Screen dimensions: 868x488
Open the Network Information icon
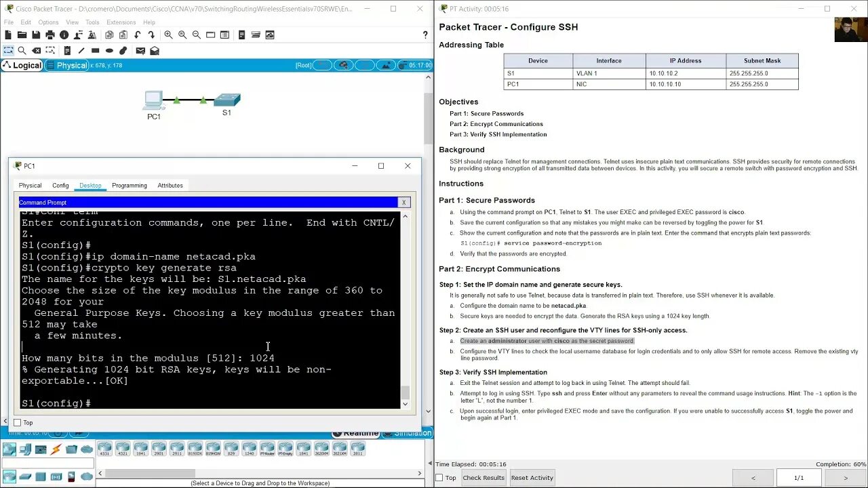[64, 35]
